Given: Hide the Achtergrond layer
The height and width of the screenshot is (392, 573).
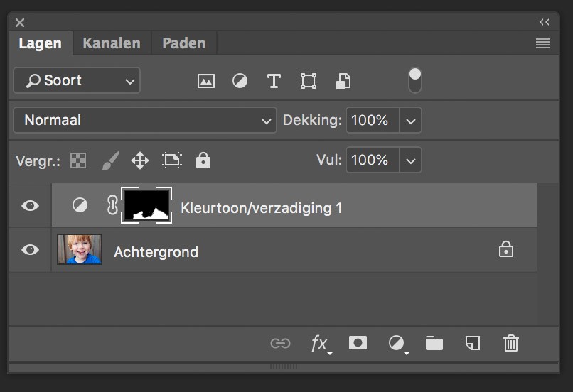Looking at the screenshot, I should tap(30, 250).
